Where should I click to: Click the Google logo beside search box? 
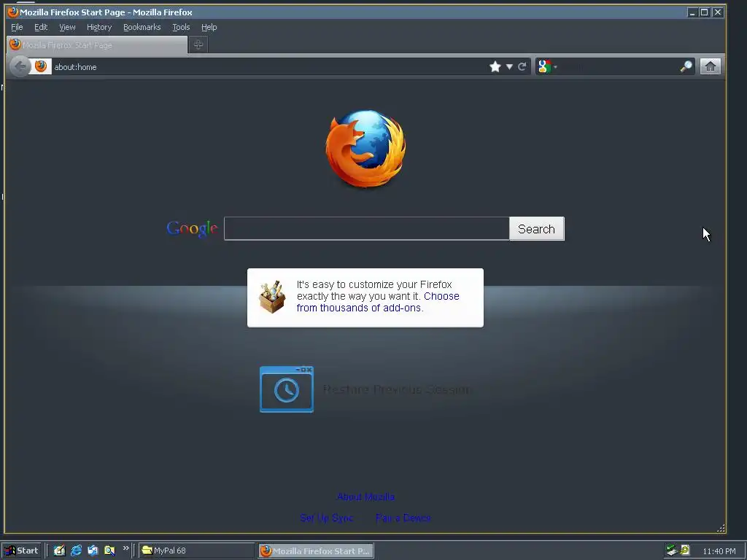pyautogui.click(x=192, y=229)
